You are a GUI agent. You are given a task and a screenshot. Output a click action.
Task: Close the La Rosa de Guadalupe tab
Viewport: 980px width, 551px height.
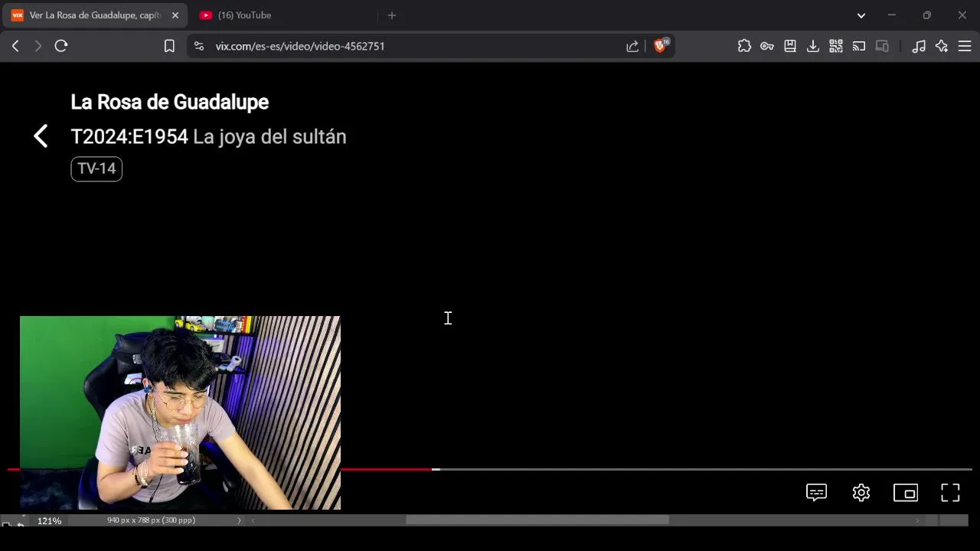175,15
